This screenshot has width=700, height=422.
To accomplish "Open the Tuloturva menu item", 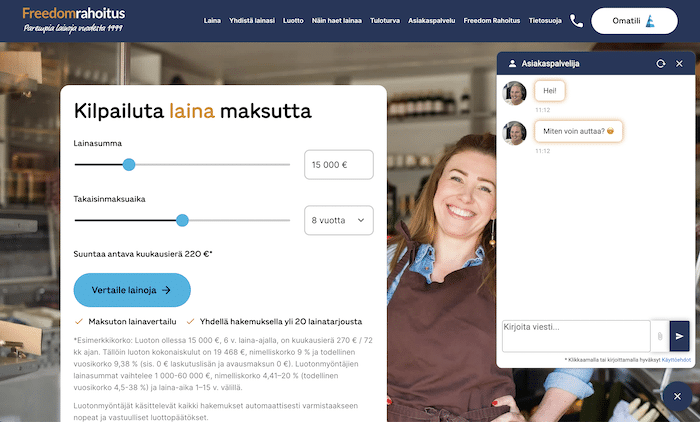I will pos(385,21).
